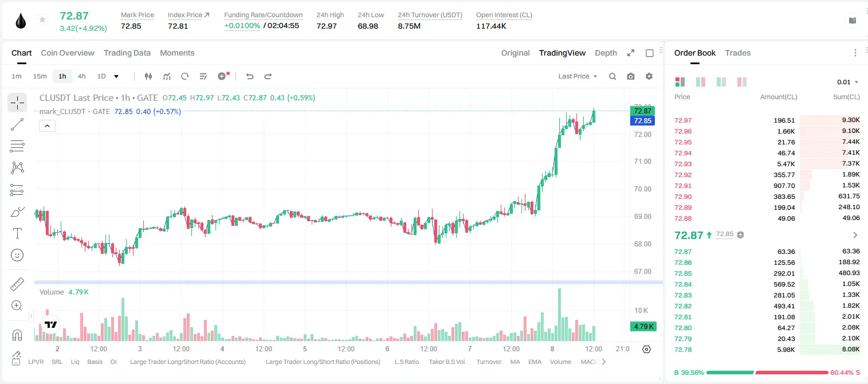Select the text annotation tool
The height and width of the screenshot is (384, 868).
17,233
